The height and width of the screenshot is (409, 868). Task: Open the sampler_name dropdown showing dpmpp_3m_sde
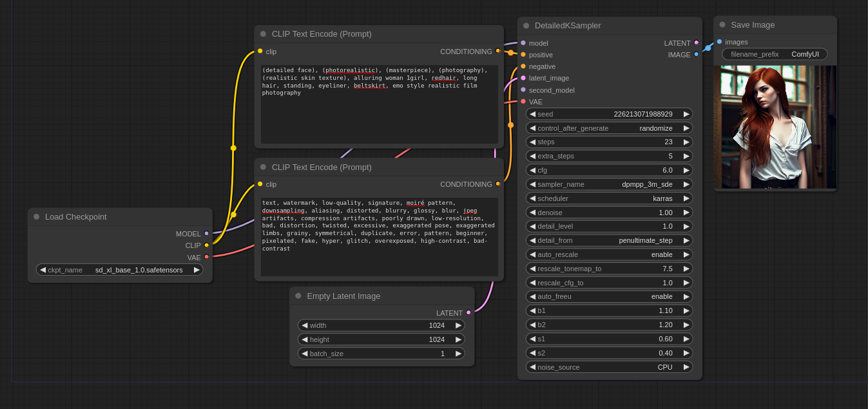tap(609, 184)
